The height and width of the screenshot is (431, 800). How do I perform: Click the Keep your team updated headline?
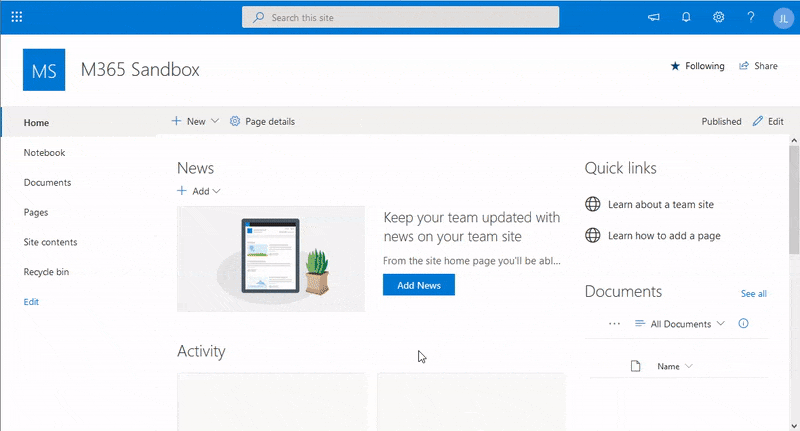[472, 227]
